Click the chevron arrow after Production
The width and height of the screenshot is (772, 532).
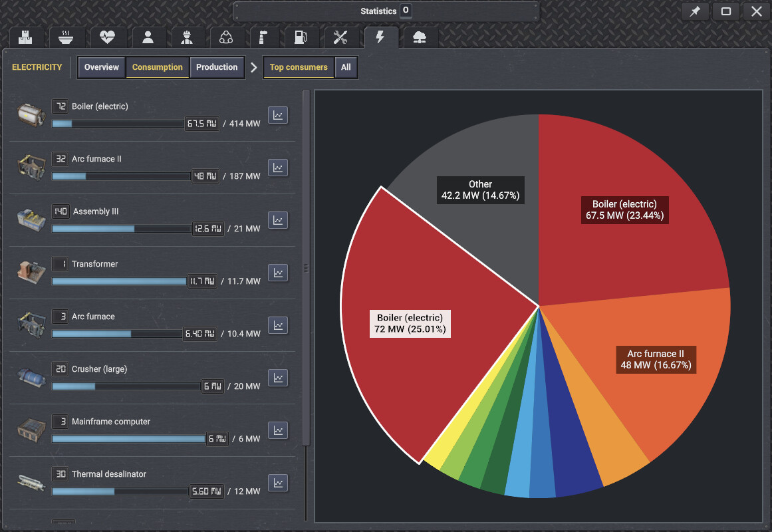coord(253,67)
